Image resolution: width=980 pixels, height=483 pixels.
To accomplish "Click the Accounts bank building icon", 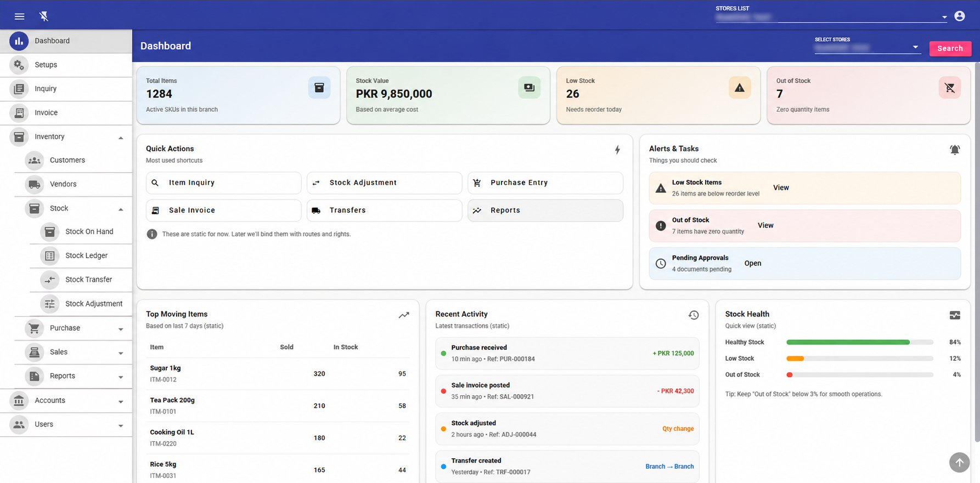I will tap(19, 401).
